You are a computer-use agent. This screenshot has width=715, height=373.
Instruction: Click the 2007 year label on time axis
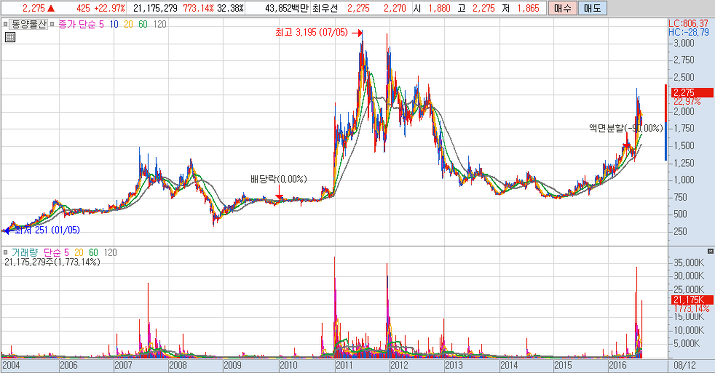click(123, 366)
